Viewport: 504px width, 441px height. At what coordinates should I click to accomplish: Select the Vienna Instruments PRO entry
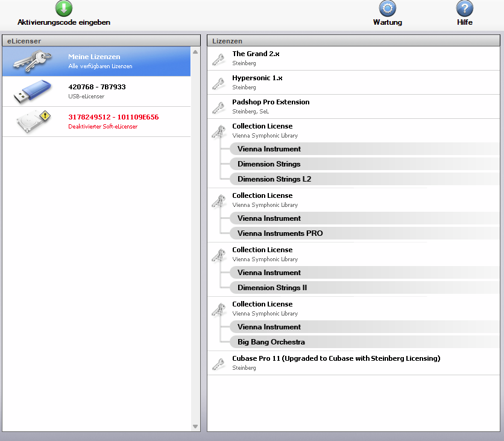click(x=365, y=233)
